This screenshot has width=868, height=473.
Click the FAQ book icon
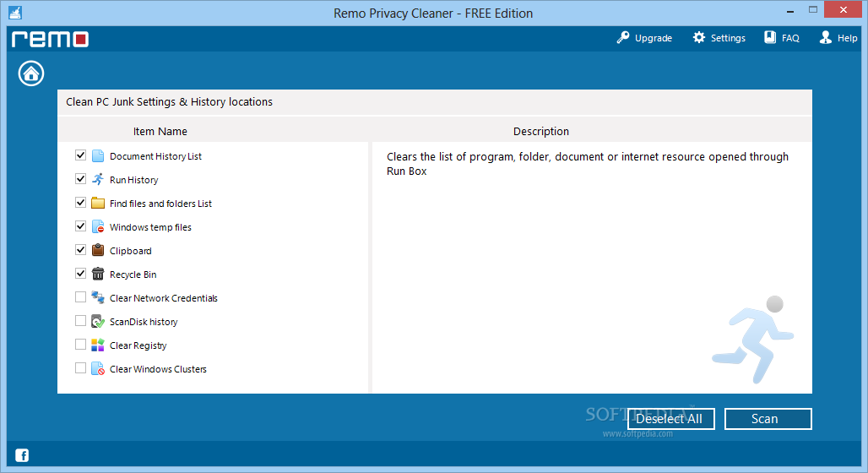(x=770, y=37)
